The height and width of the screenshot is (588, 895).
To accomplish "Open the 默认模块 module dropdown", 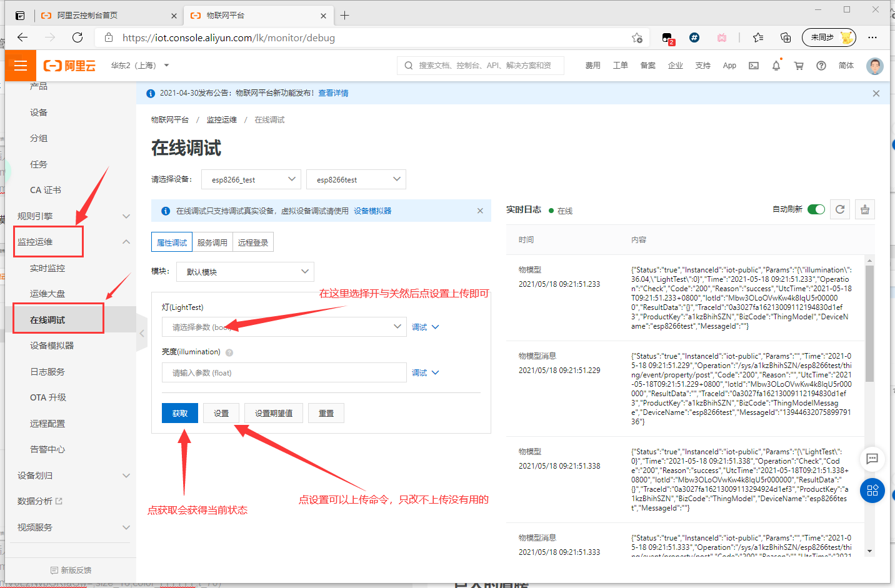I will click(245, 272).
